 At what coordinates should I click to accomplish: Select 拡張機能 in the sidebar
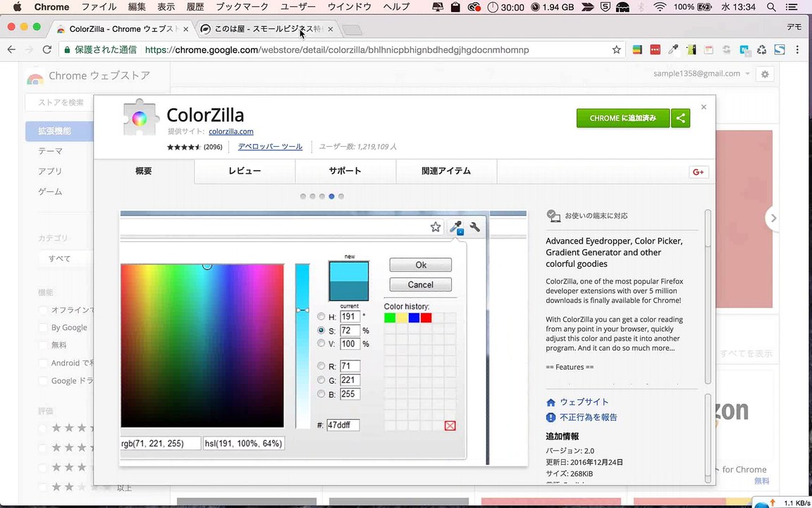59,131
